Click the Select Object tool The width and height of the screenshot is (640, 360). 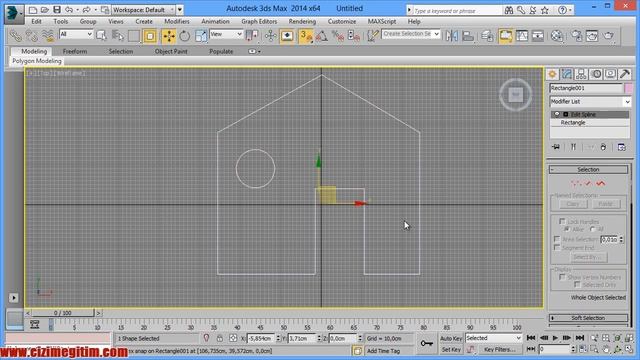[x=101, y=36]
